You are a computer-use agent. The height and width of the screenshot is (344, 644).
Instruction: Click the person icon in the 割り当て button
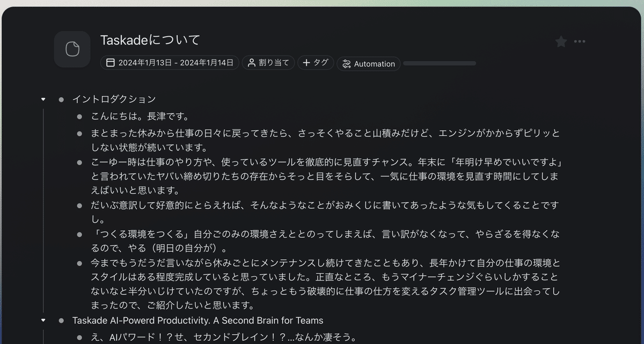point(251,63)
